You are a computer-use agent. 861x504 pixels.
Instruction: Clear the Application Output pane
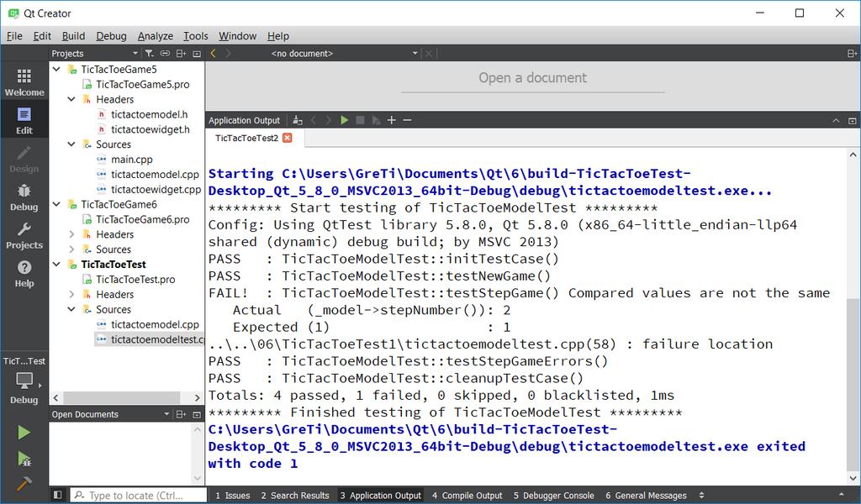pyautogui.click(x=297, y=120)
